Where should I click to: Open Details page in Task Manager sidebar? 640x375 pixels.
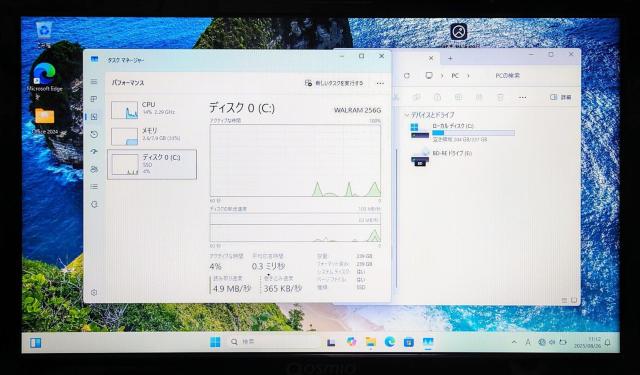[x=94, y=186]
